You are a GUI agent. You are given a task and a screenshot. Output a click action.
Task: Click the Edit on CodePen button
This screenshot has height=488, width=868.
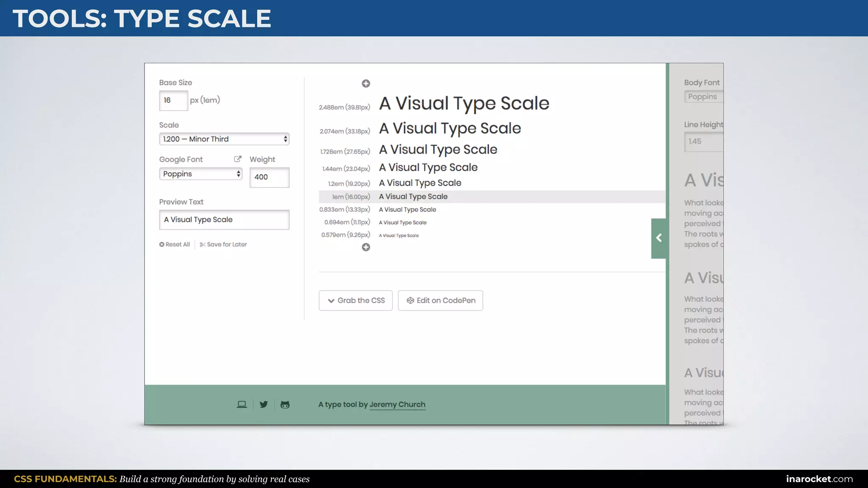pos(440,300)
